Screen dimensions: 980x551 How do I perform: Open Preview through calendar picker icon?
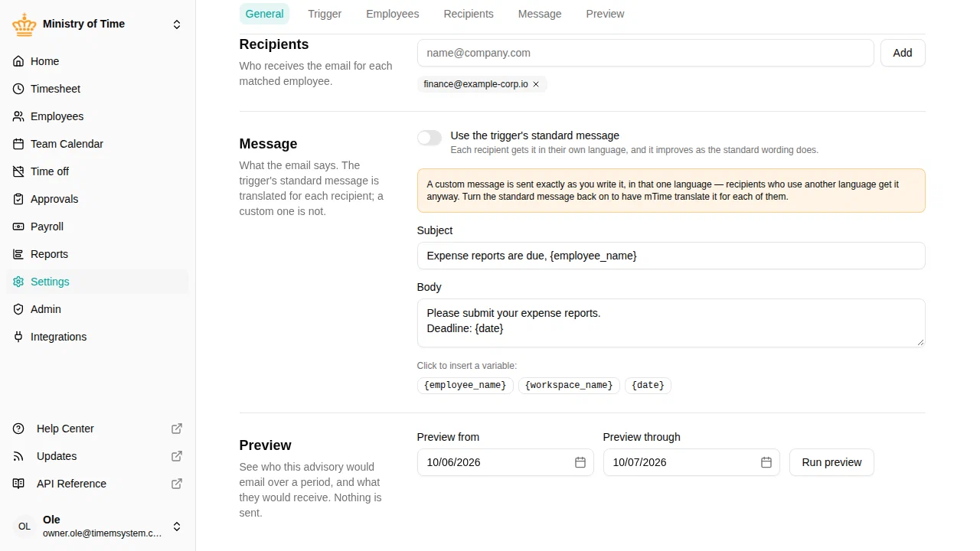pos(766,462)
